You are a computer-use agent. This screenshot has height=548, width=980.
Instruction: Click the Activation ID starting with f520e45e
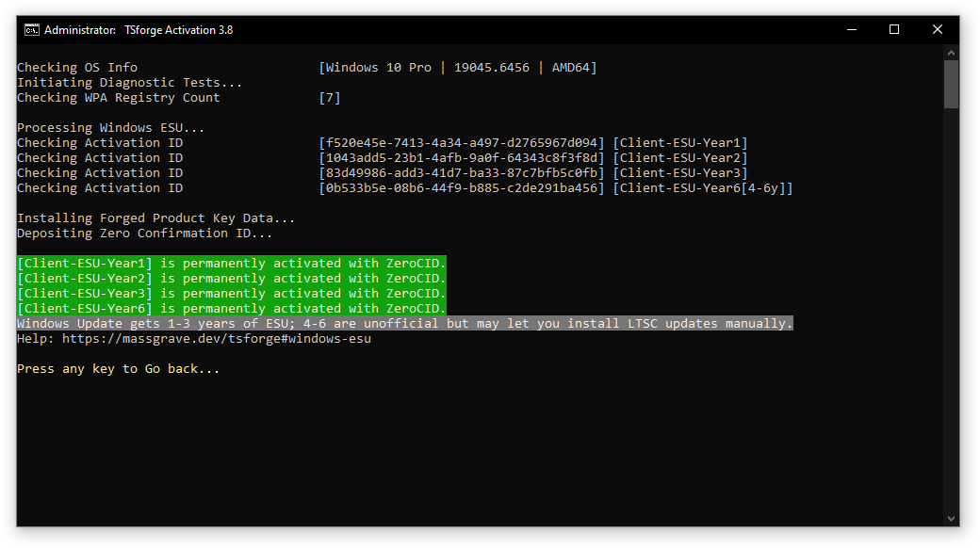tap(462, 143)
